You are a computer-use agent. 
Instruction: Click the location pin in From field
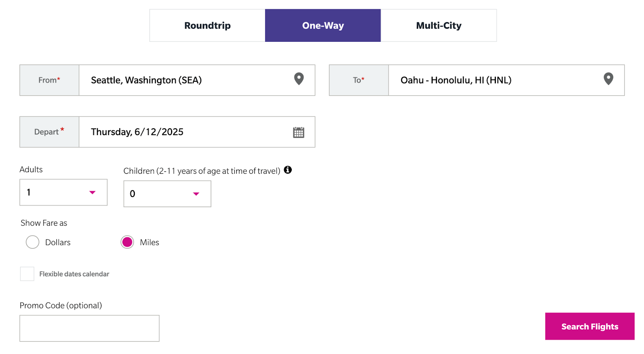click(x=299, y=79)
